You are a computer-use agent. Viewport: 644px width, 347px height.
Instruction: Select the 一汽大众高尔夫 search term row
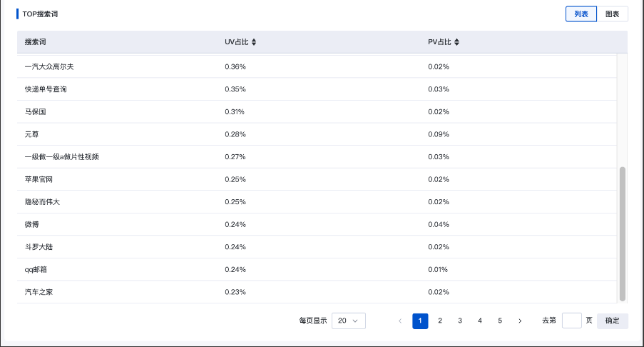[49, 66]
